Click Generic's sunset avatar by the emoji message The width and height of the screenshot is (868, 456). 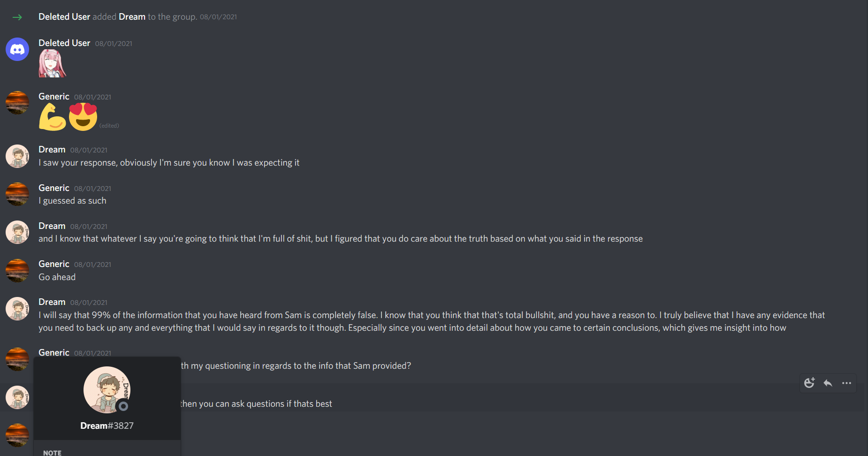click(x=17, y=103)
